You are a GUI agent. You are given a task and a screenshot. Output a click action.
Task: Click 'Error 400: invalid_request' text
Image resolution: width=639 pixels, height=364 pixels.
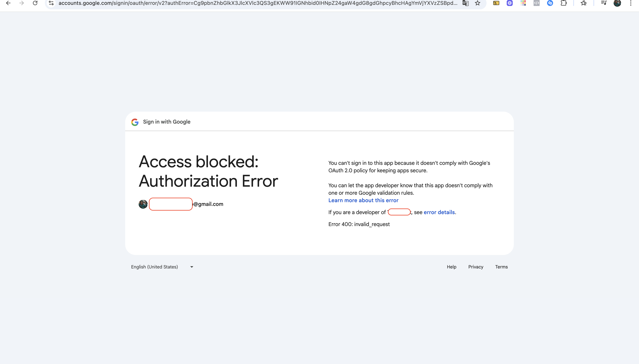click(x=359, y=224)
